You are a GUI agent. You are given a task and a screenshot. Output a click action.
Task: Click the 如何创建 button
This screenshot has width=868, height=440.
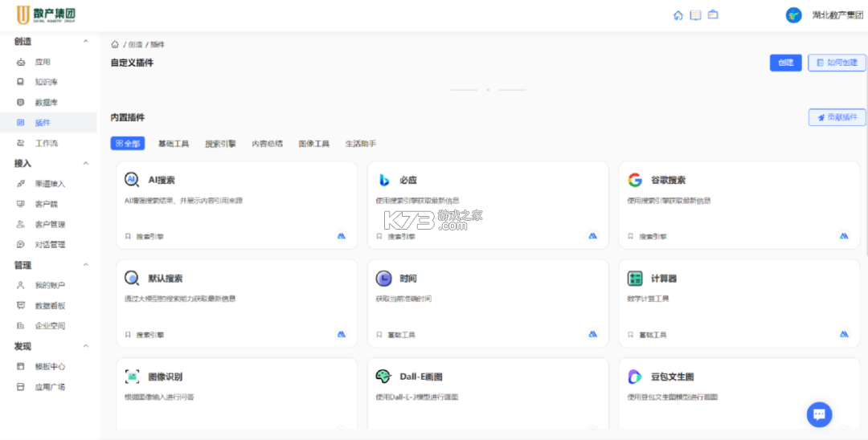(837, 63)
